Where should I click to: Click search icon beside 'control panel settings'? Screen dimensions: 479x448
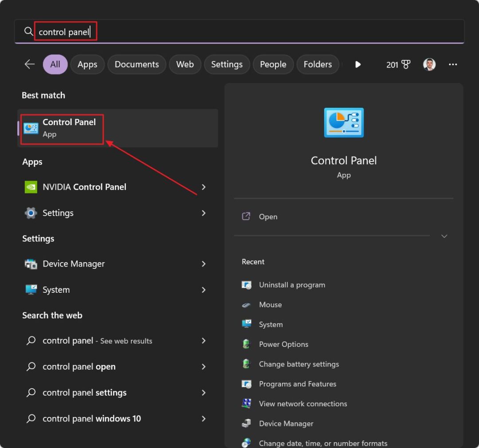[31, 393]
